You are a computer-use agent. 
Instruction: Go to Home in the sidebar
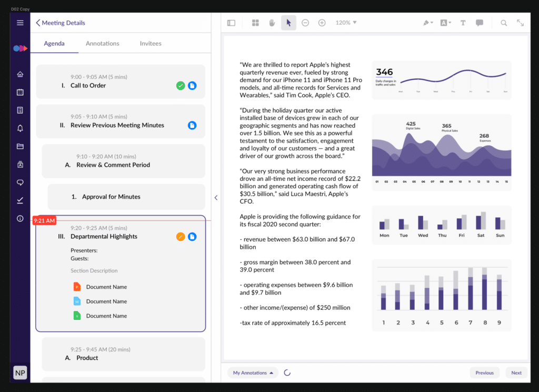pos(20,74)
